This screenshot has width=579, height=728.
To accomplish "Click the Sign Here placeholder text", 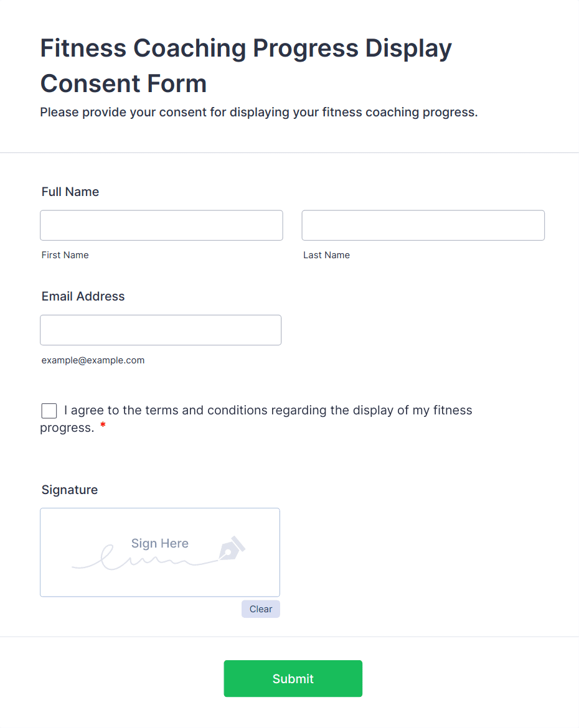I will (160, 543).
